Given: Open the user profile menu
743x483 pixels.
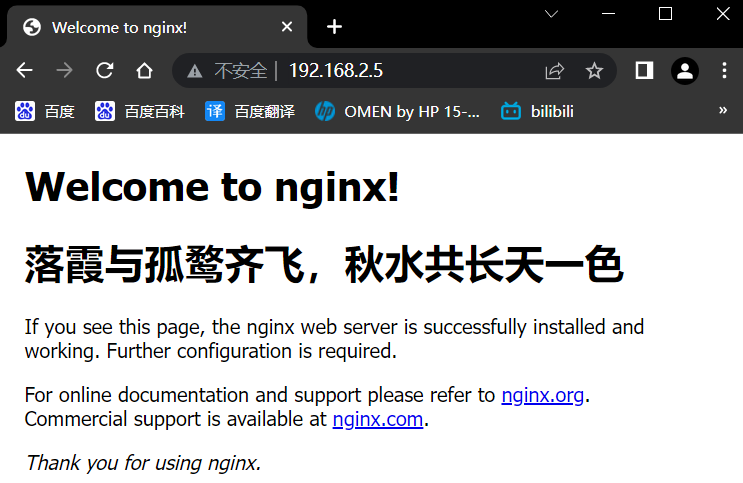Looking at the screenshot, I should (684, 71).
